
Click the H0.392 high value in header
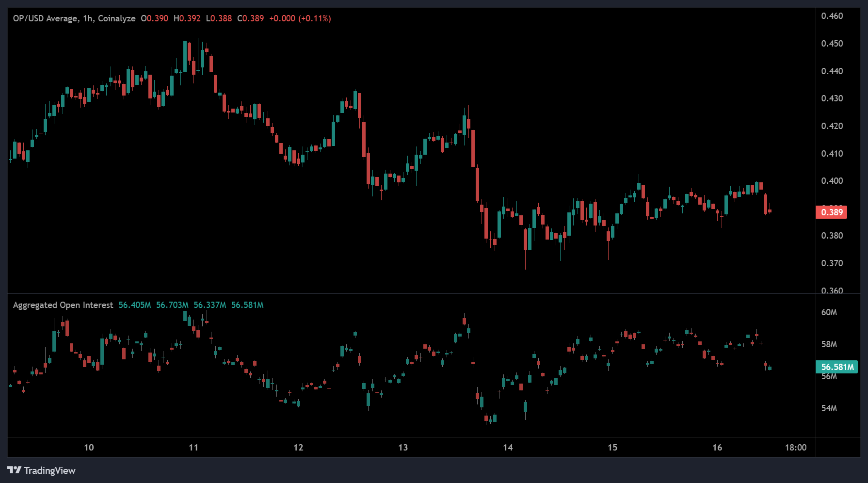click(187, 18)
